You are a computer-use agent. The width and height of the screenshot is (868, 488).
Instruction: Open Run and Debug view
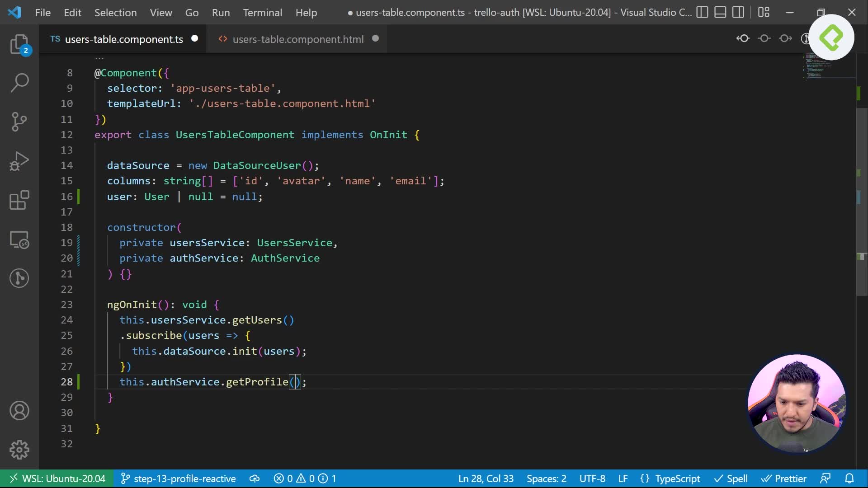click(19, 161)
